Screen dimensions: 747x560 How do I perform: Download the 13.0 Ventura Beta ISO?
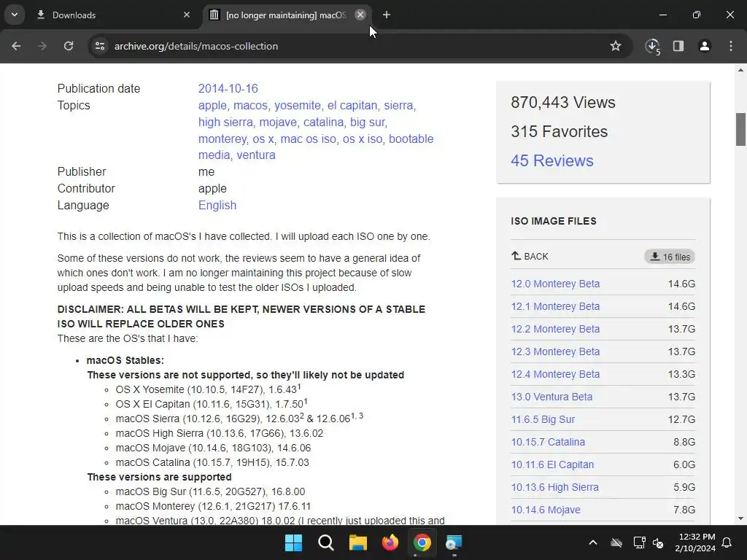(x=551, y=397)
